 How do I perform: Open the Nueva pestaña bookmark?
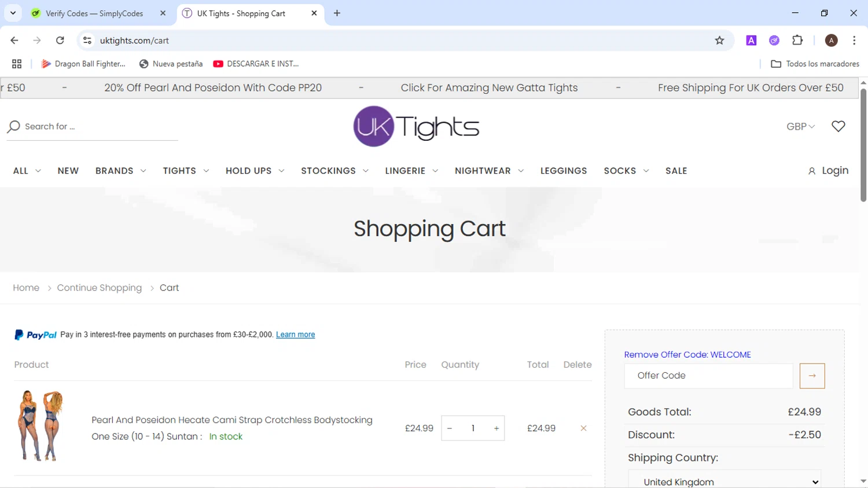point(171,64)
